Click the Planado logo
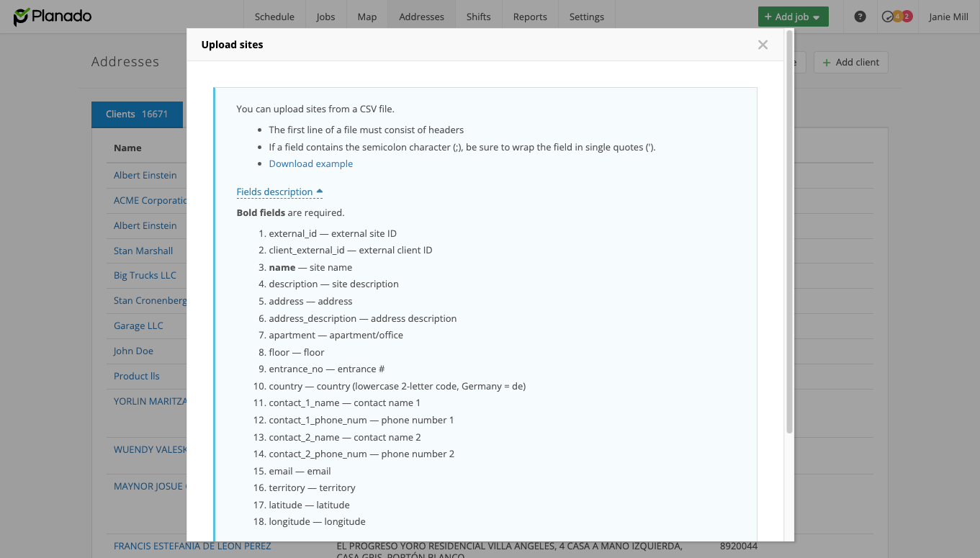Screen dimensions: 980x558 click(53, 16)
